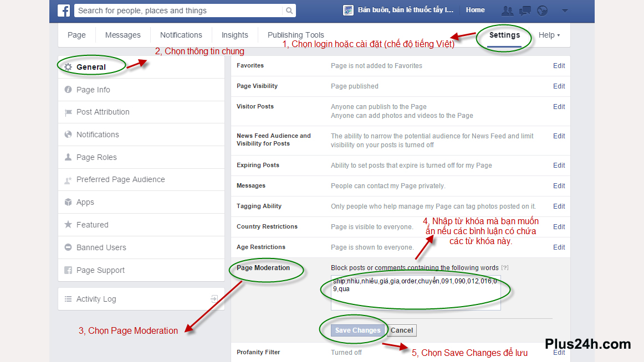
Task: Edit the Page Visibility setting
Action: pos(559,86)
